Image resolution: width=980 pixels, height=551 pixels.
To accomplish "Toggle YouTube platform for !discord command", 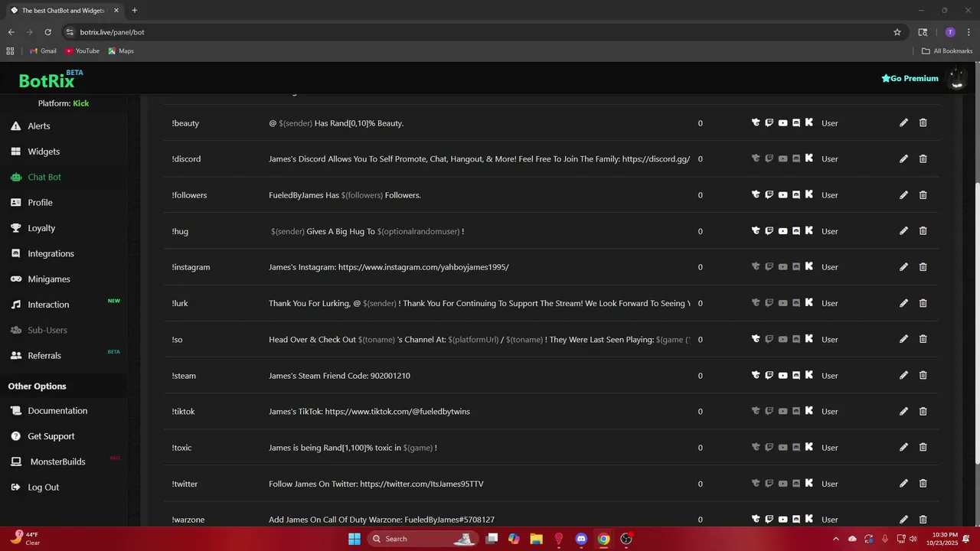I will [x=782, y=158].
